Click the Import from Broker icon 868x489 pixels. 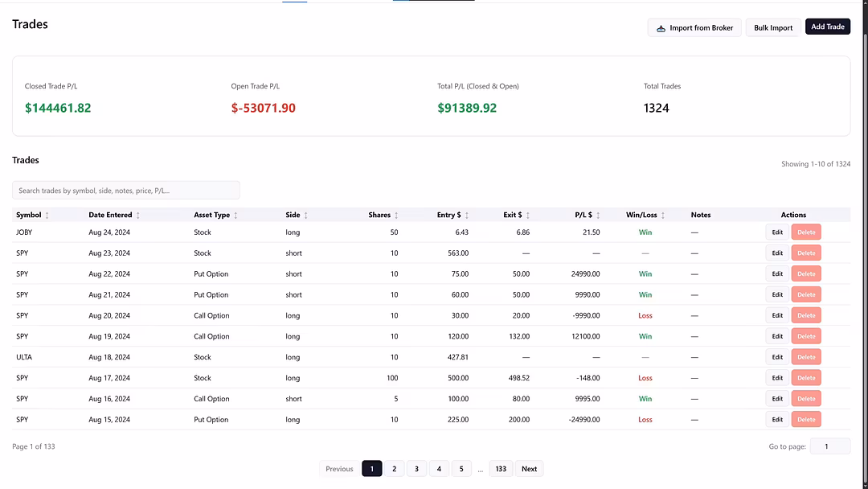[661, 28]
